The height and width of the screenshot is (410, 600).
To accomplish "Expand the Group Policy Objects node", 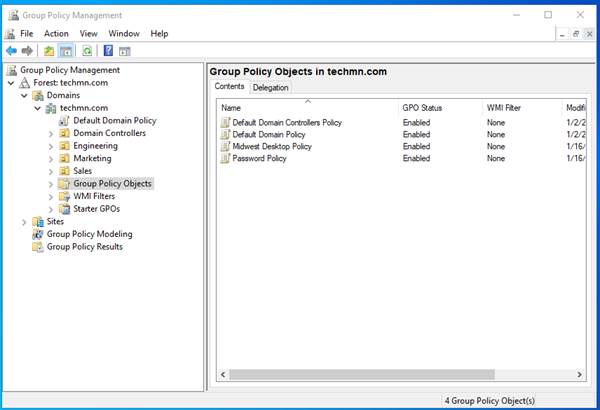I will click(x=51, y=185).
